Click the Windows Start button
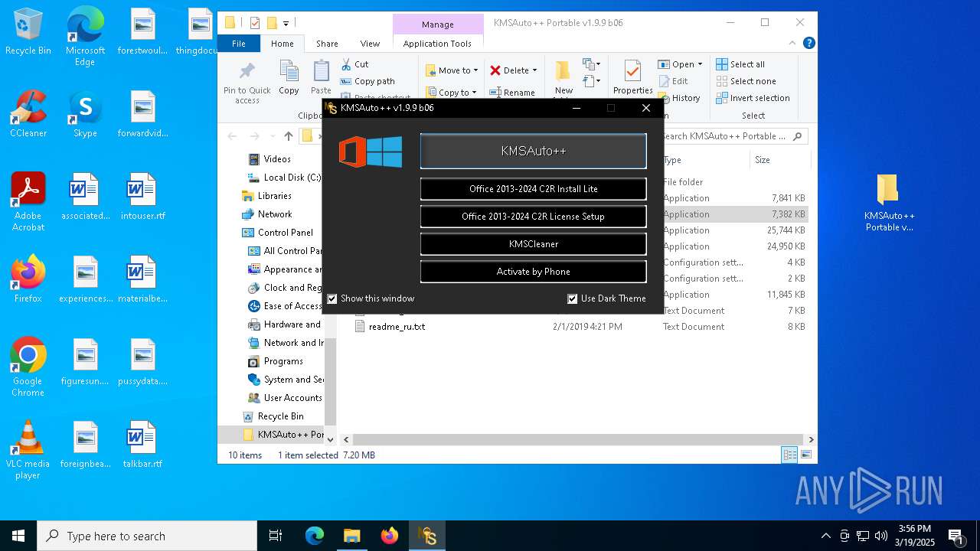Screen dimensions: 980x551 (x=18, y=536)
